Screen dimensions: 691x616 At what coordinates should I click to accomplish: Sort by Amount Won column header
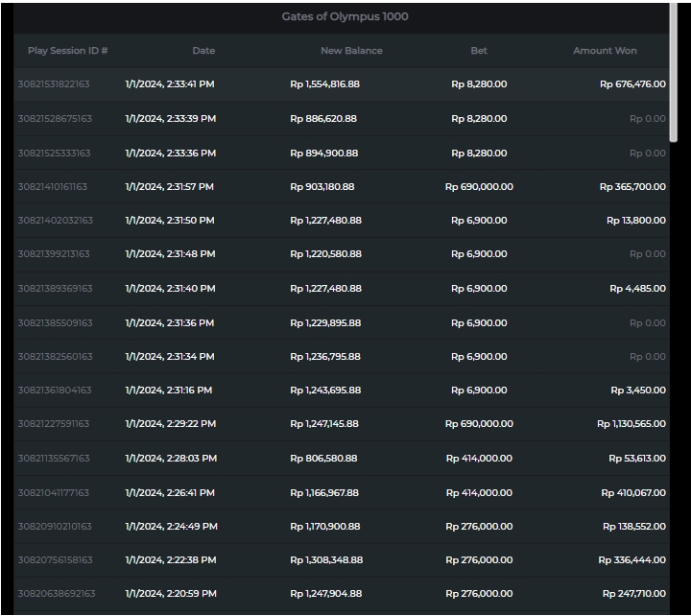(x=605, y=51)
